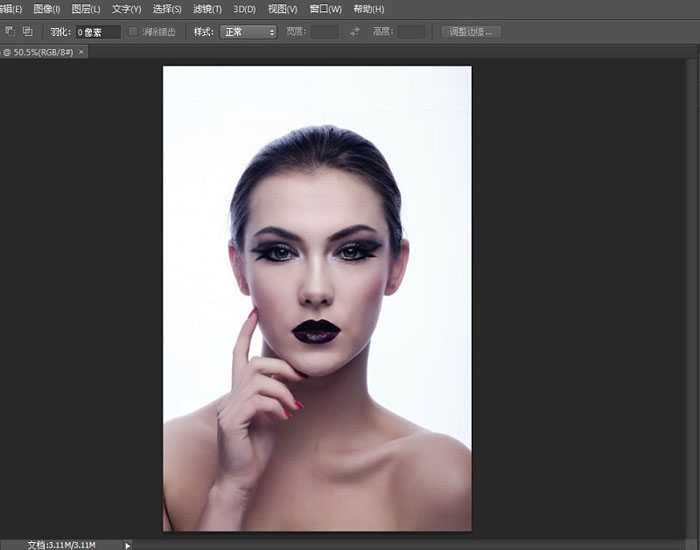Open the 帮助(H) menu

click(369, 9)
